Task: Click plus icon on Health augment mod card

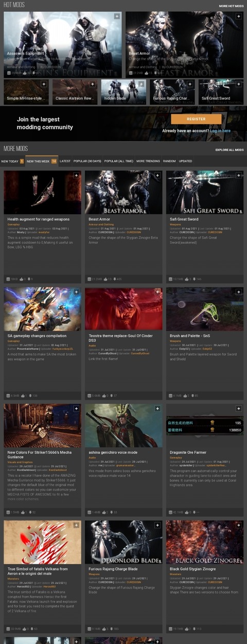Action: coord(76,176)
